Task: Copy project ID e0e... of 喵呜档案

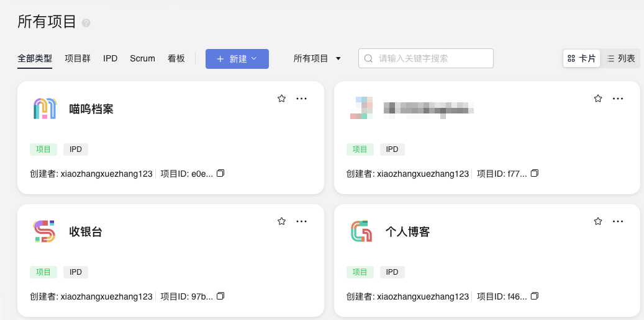Action: pyautogui.click(x=220, y=173)
